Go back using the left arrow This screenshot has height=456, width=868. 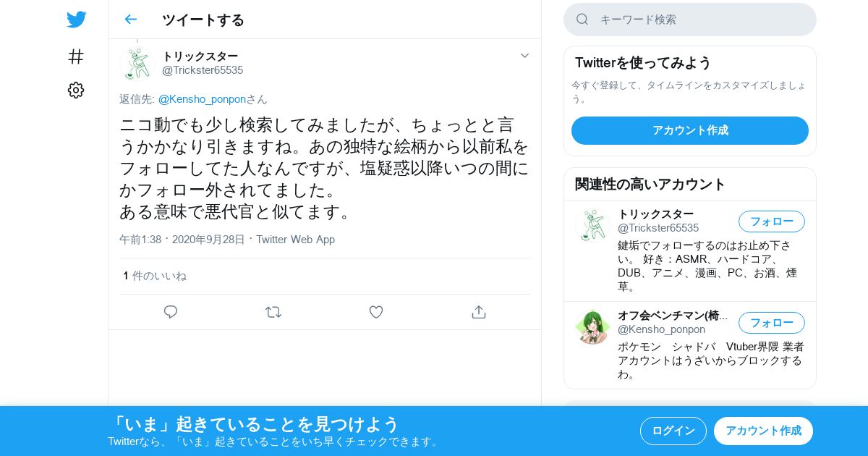(130, 20)
